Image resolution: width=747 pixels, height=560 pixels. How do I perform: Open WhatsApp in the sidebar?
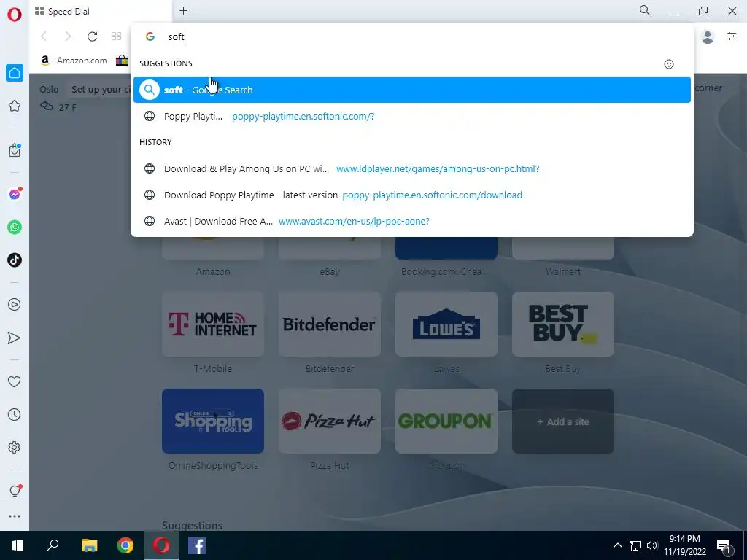15,227
